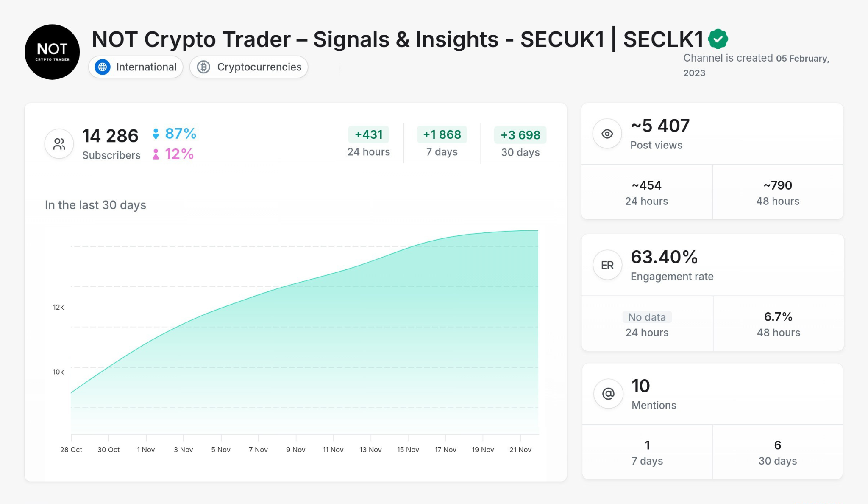Select the globe icon in International tag
868x504 pixels.
(x=102, y=67)
